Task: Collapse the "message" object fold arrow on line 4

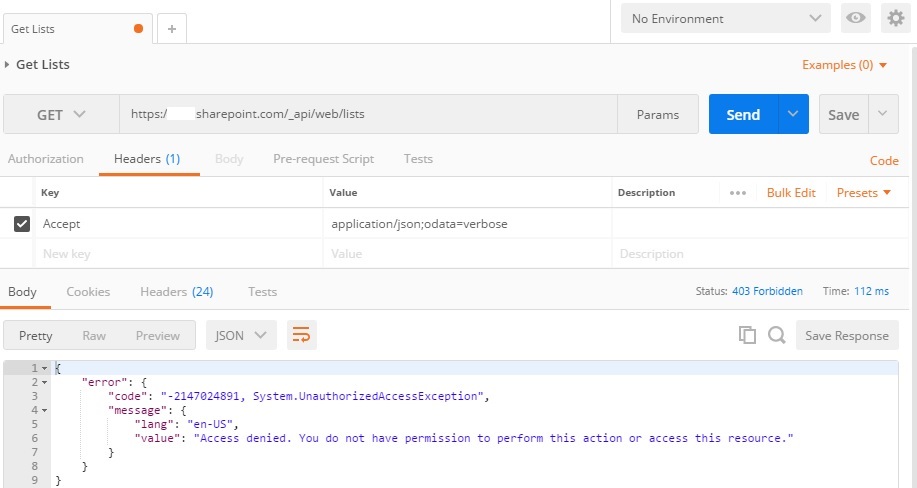Action: click(44, 410)
